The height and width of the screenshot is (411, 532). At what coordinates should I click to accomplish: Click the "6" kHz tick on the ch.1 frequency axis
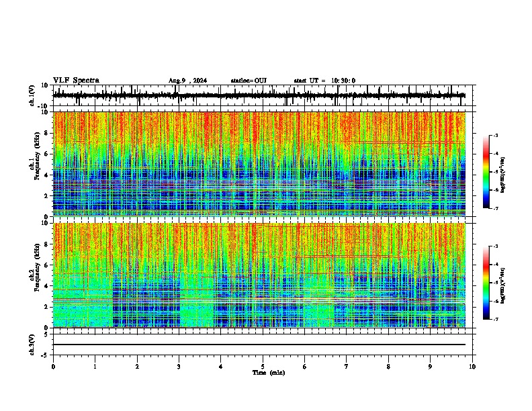46,154
